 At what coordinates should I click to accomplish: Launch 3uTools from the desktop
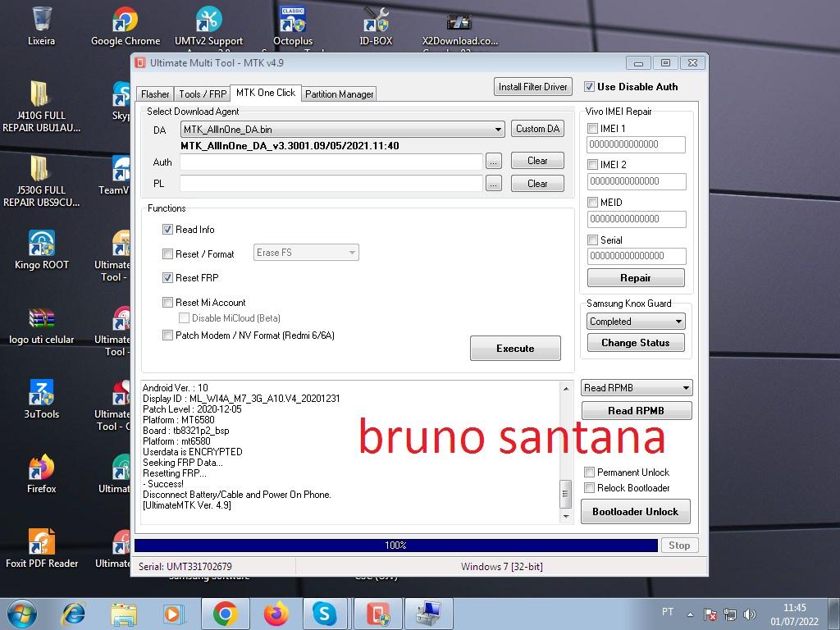pyautogui.click(x=41, y=399)
